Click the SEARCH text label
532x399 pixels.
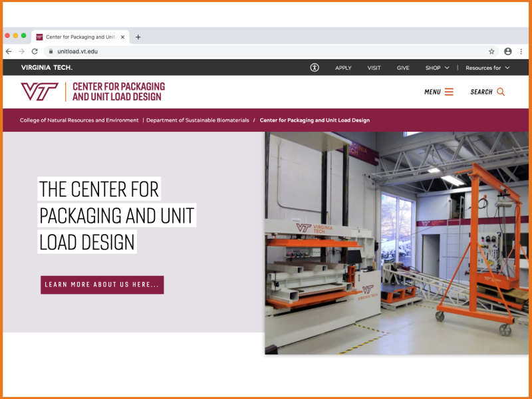tap(481, 92)
